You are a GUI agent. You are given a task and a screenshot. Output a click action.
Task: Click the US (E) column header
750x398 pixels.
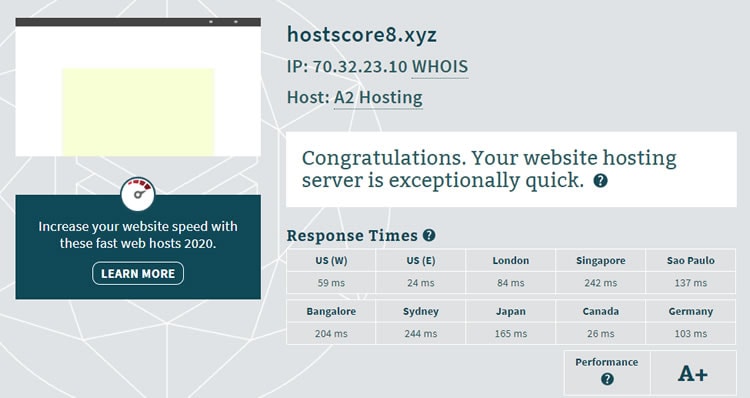point(420,261)
